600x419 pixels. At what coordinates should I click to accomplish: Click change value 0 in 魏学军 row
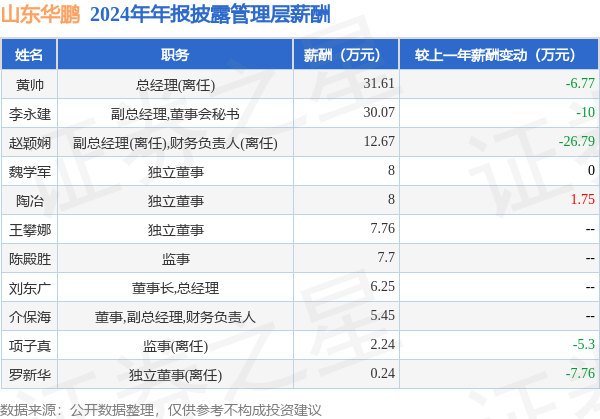591,171
